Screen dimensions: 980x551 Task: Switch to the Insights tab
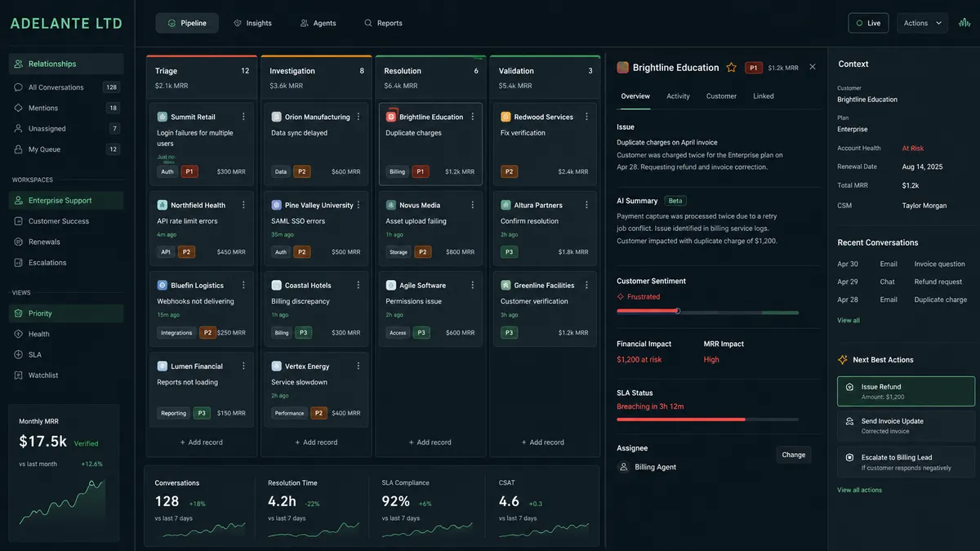(252, 23)
